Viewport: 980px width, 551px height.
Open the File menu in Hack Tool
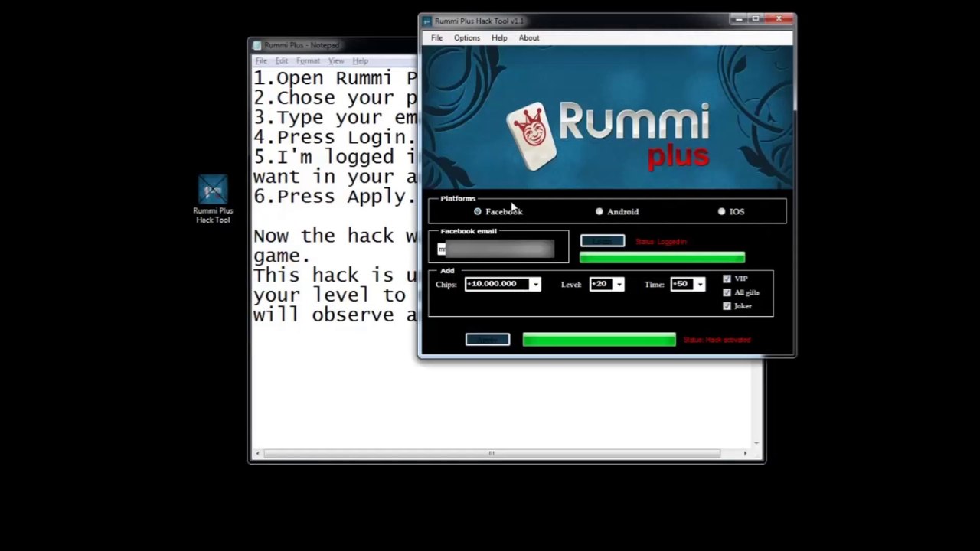pos(436,38)
